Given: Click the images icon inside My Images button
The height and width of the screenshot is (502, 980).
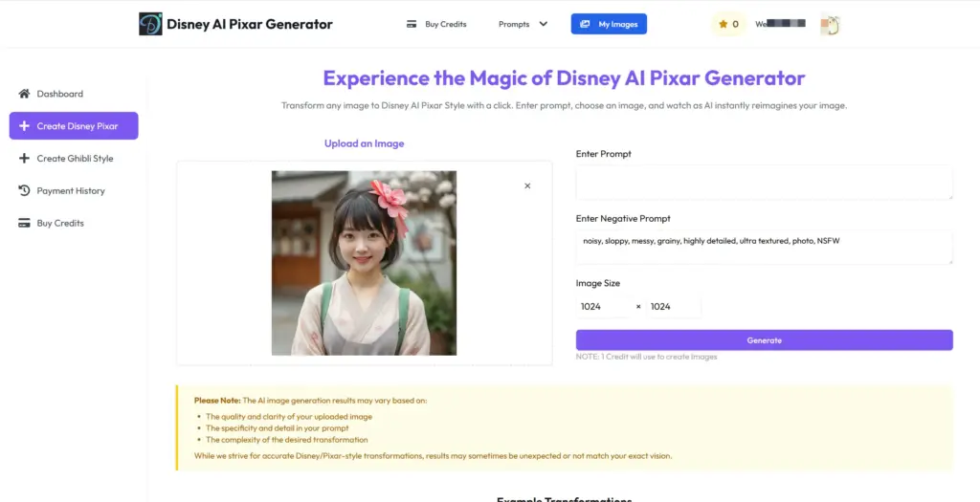Looking at the screenshot, I should 585,24.
